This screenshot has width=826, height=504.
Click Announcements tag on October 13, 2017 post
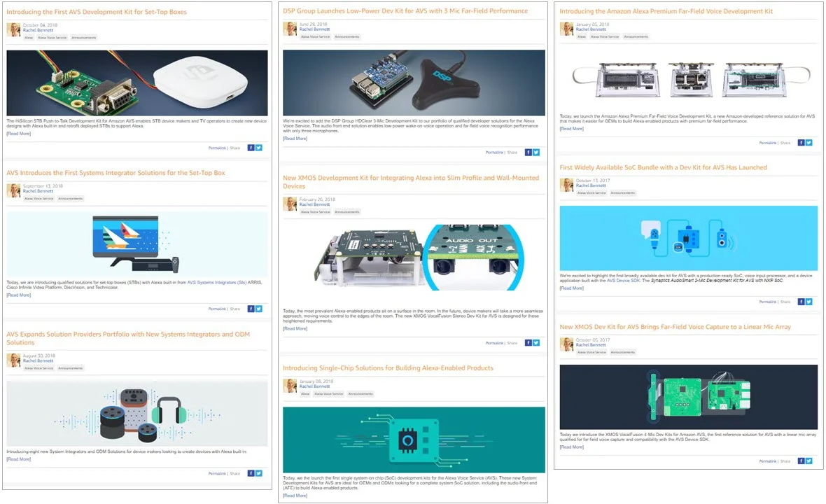point(623,193)
